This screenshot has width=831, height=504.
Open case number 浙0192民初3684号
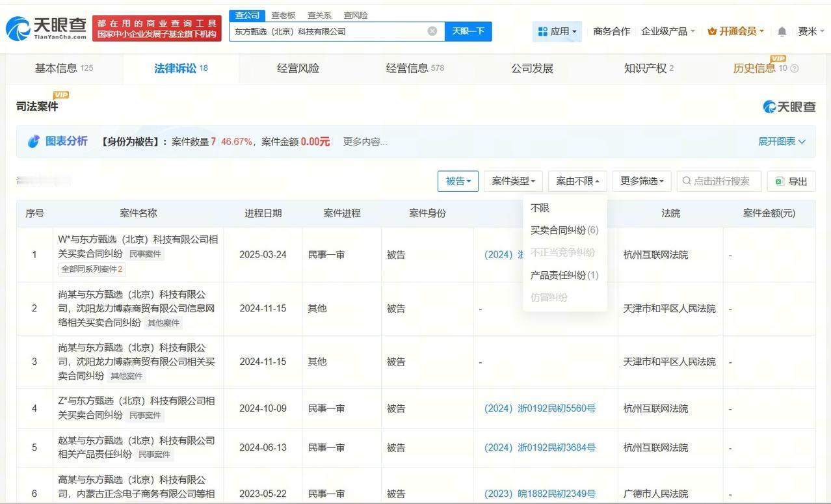pos(540,447)
